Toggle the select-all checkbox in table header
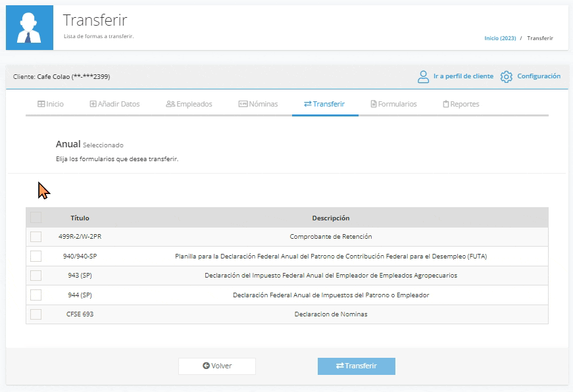 click(36, 217)
